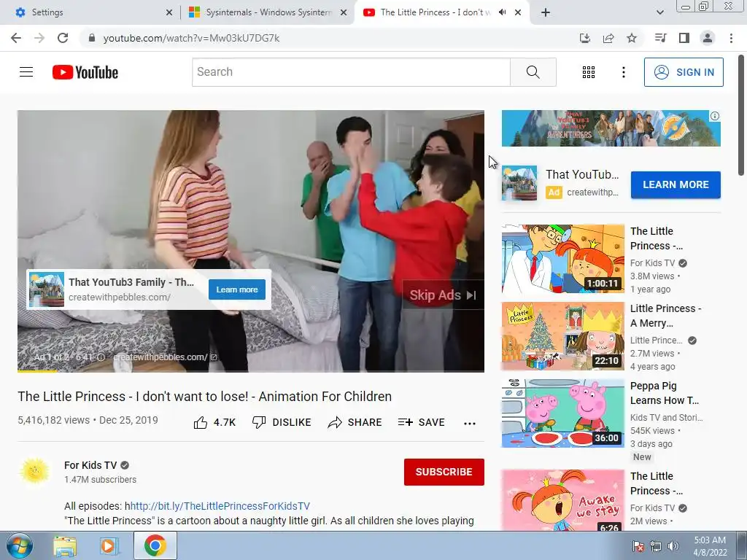
Task: Mute tab via speaker icon on tab
Action: click(x=502, y=12)
